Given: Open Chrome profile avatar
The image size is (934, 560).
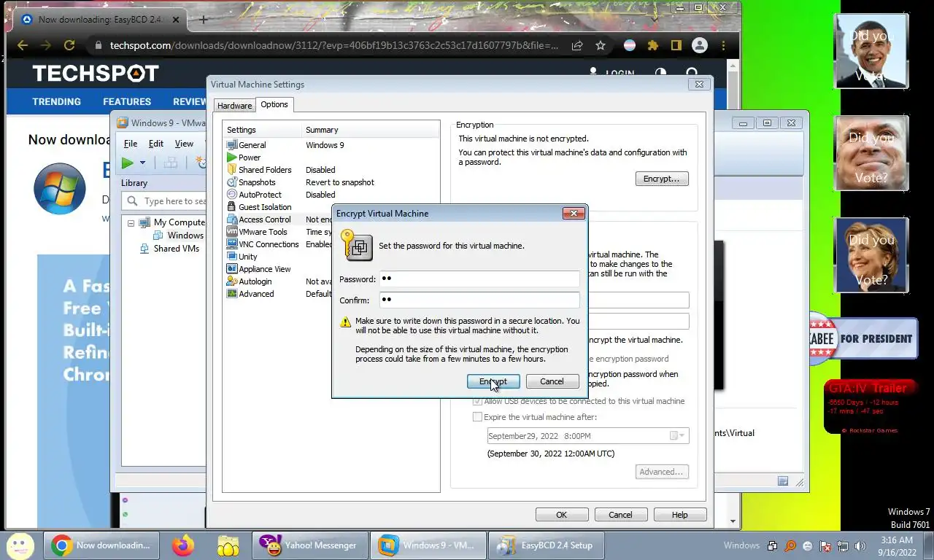Looking at the screenshot, I should 699,45.
